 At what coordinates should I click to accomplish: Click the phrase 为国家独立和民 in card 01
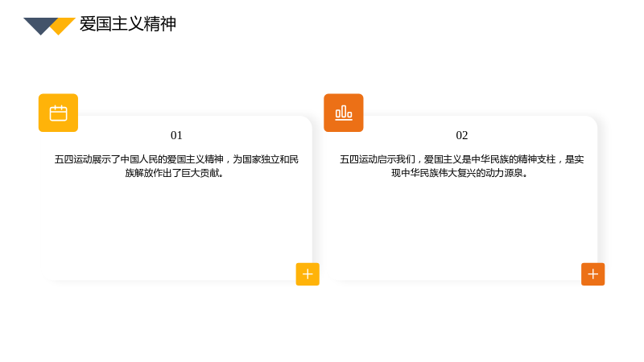pyautogui.click(x=266, y=159)
